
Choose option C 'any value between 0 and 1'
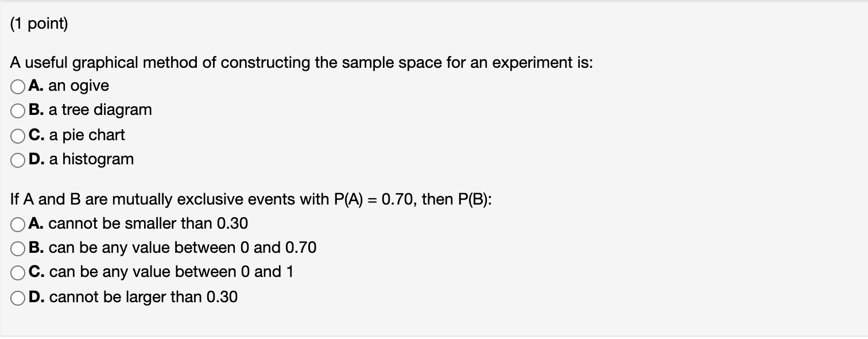coord(17,272)
